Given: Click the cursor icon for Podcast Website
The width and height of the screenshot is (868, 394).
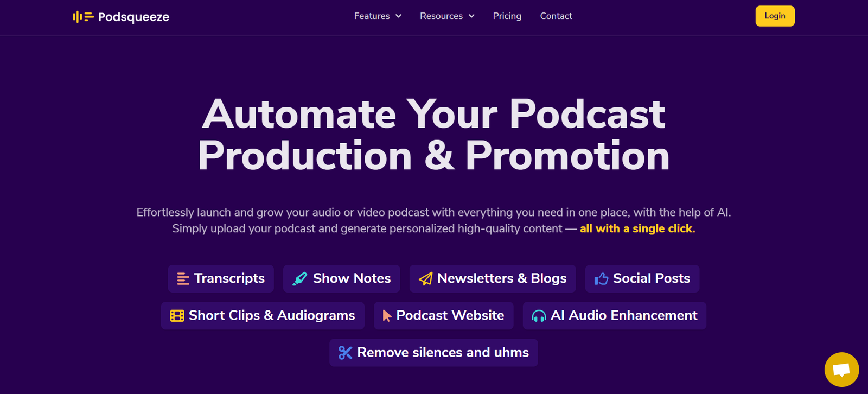Looking at the screenshot, I should [387, 316].
